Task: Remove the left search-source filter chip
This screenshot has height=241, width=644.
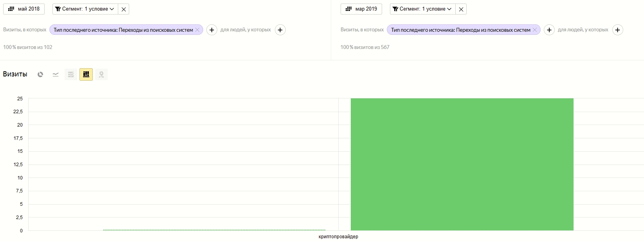Action: tap(197, 30)
